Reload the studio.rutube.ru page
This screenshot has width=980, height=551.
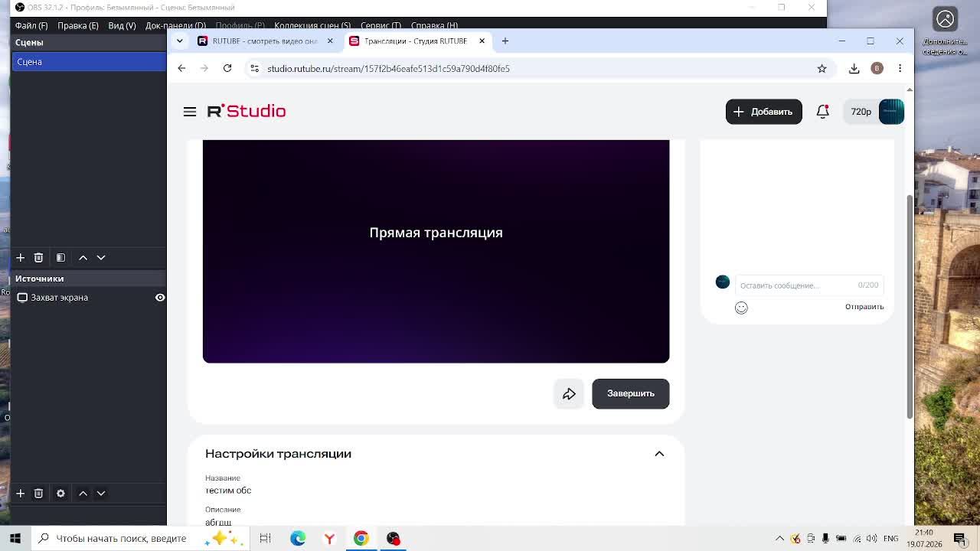[227, 69]
